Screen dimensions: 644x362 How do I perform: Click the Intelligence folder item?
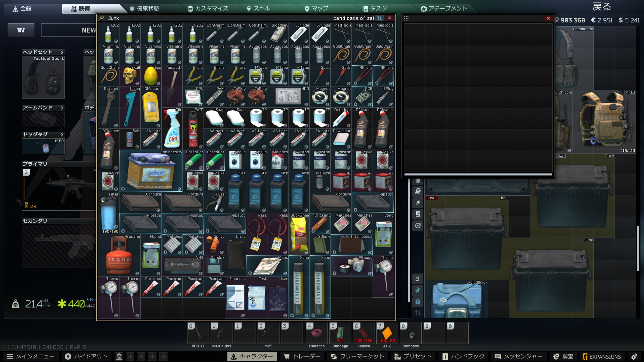click(x=352, y=245)
